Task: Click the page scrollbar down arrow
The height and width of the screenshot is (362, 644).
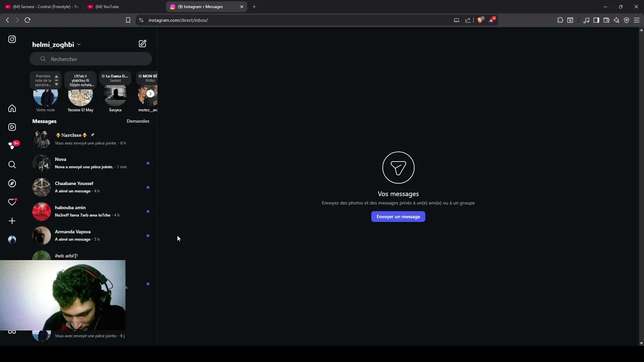Action: (x=641, y=343)
